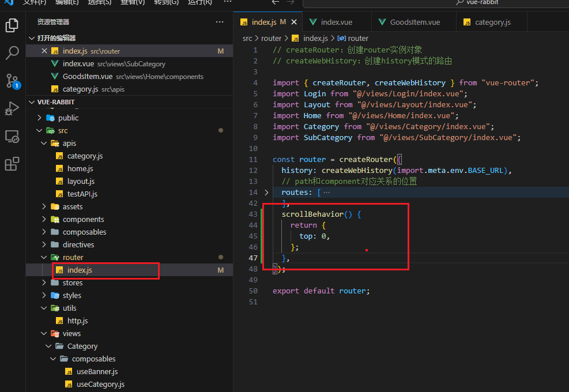Click the explorer panel more actions ellipsis

(x=219, y=22)
